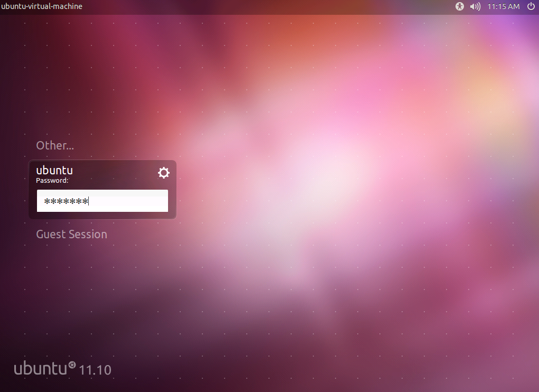
Task: Select the Other... login option
Action: [x=55, y=145]
